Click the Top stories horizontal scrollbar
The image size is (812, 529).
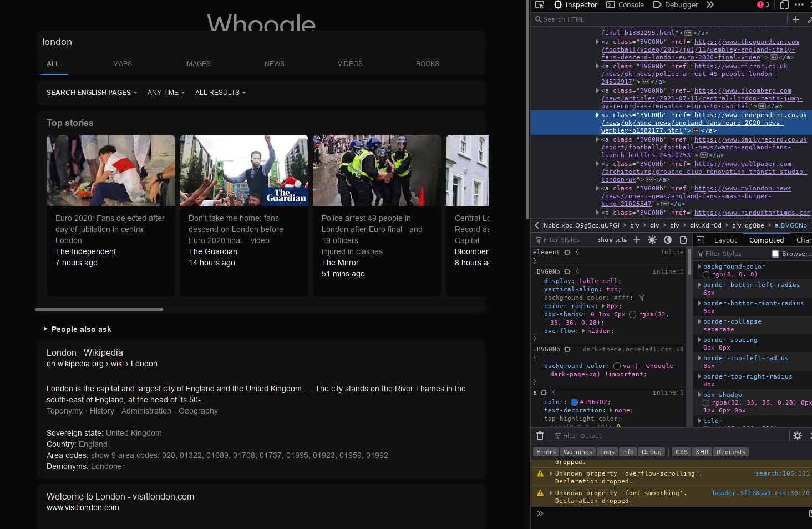click(99, 309)
